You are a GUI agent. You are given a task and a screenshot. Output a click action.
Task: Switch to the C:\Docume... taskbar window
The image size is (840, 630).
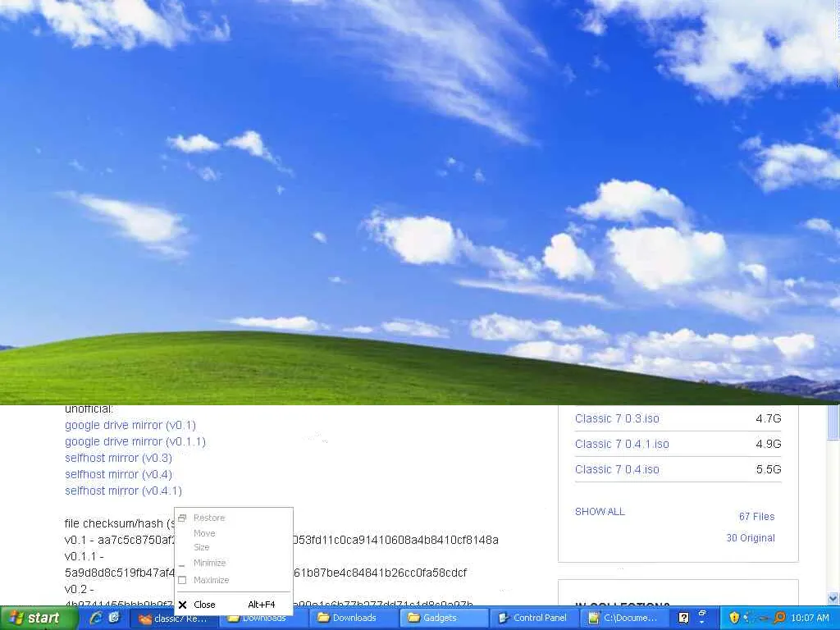(x=624, y=618)
